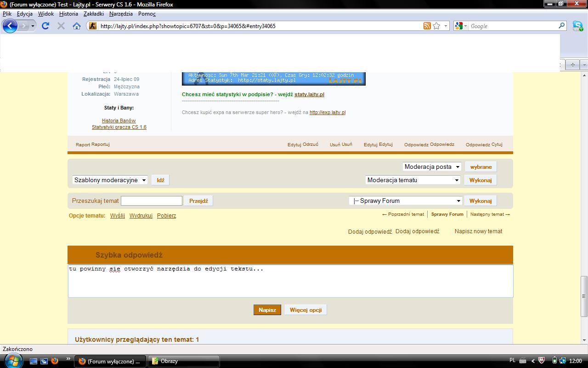Focus the Google search box
The image size is (588, 368).
tap(513, 26)
